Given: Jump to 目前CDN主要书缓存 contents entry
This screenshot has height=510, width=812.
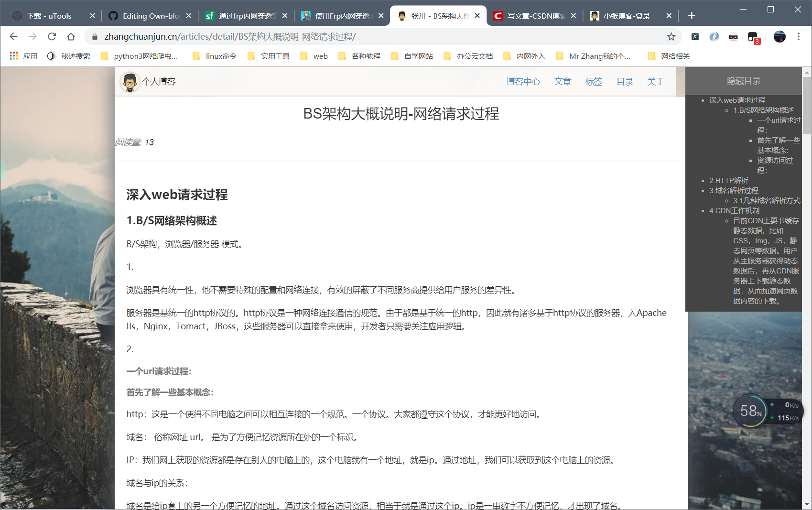Looking at the screenshot, I should (766, 261).
